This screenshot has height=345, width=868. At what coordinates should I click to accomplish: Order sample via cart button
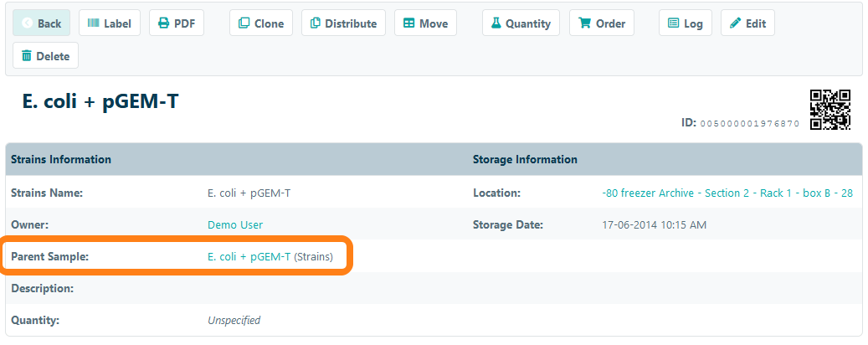click(603, 23)
